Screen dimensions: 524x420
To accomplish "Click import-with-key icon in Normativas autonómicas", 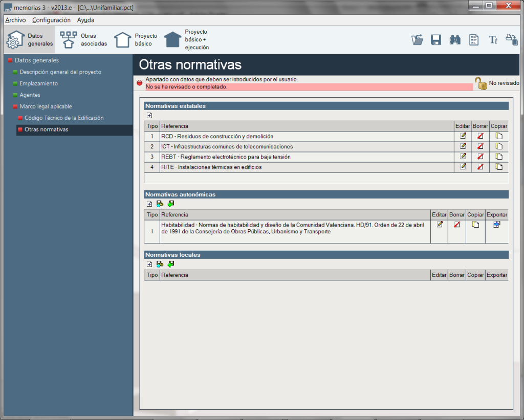I will pos(160,204).
